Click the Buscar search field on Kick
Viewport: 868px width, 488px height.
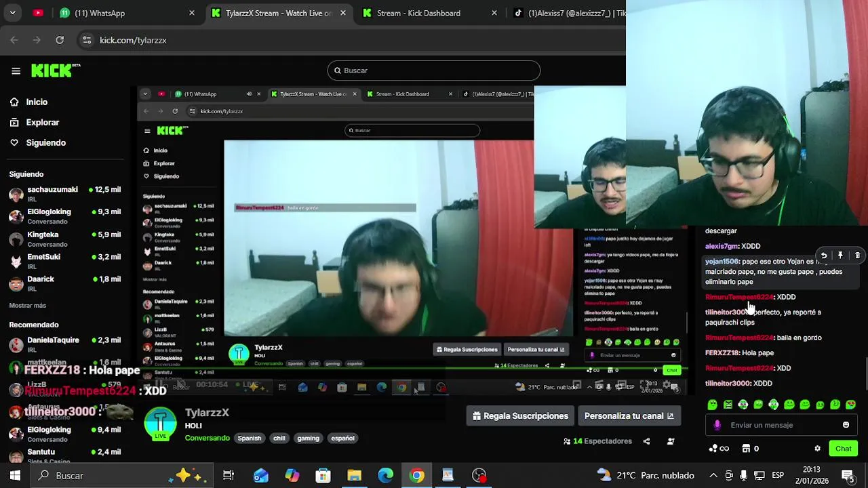tap(434, 70)
